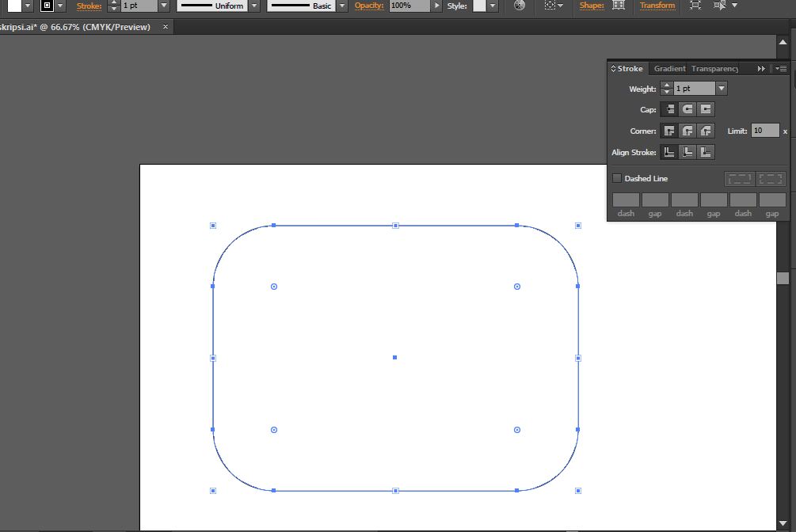Open the Basic brush definition dropdown

tap(341, 6)
